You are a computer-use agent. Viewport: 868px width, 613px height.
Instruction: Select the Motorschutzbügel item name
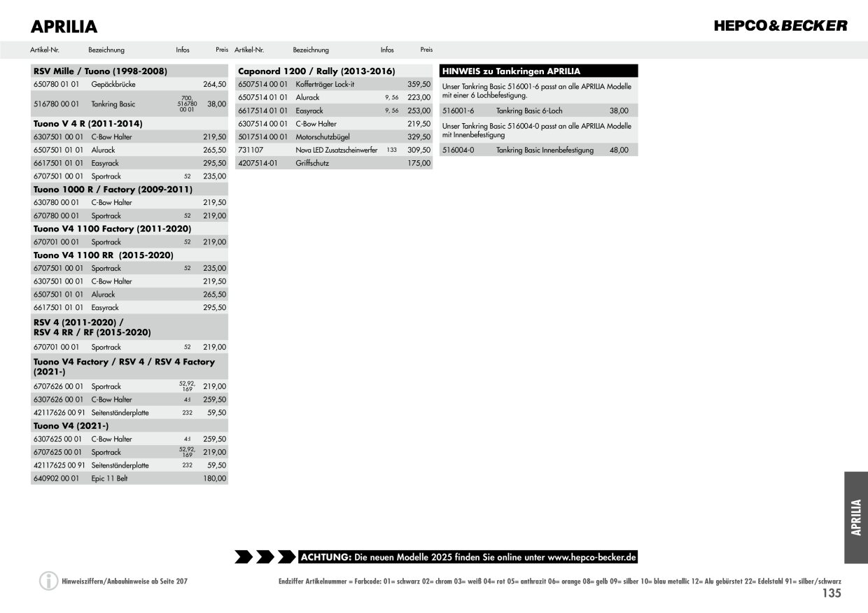tap(323, 137)
